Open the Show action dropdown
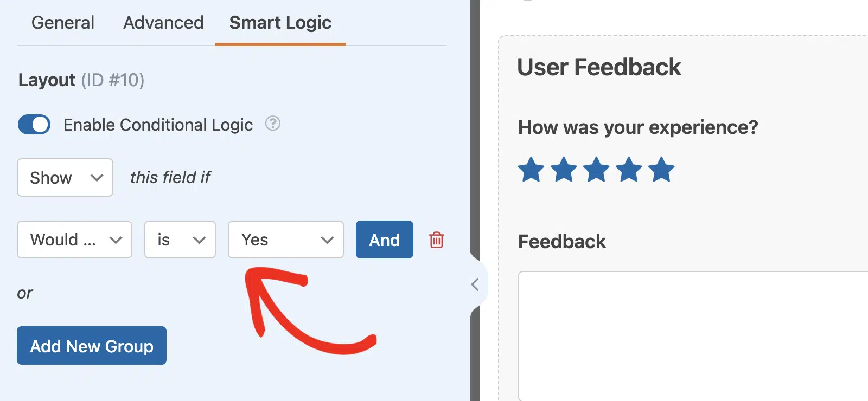 point(65,177)
